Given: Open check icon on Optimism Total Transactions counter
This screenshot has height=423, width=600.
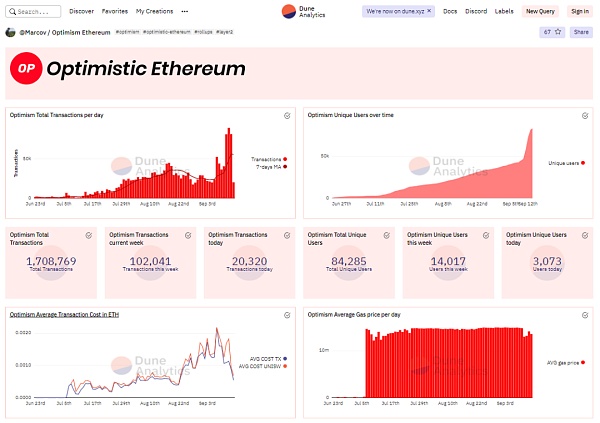Looking at the screenshot, I should tap(88, 235).
